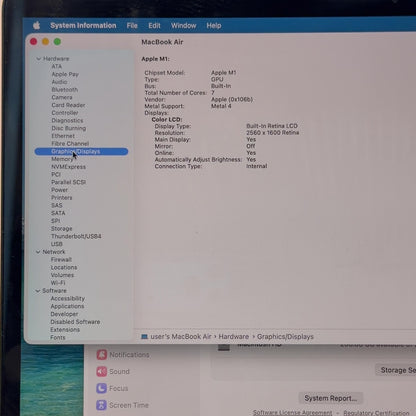Select Thunderbolt/USB4 in the sidebar
The height and width of the screenshot is (416, 416).
tap(76, 236)
